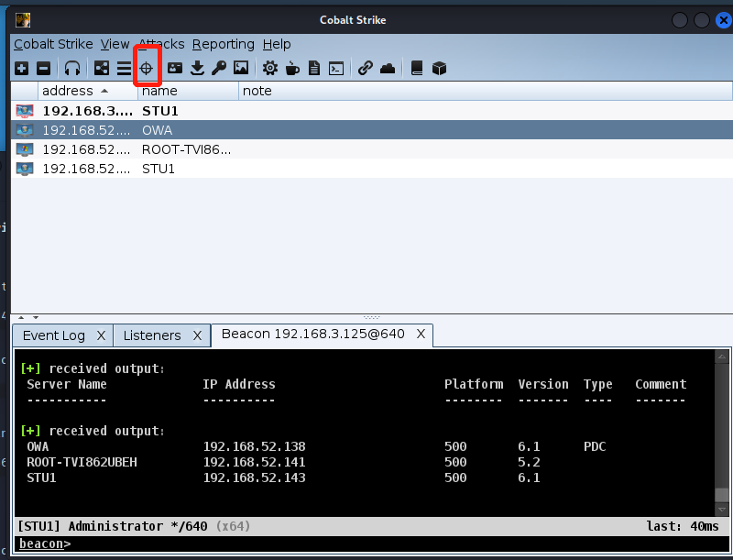Click the gear icon to generate Windows executable
The width and height of the screenshot is (733, 560).
pos(269,68)
